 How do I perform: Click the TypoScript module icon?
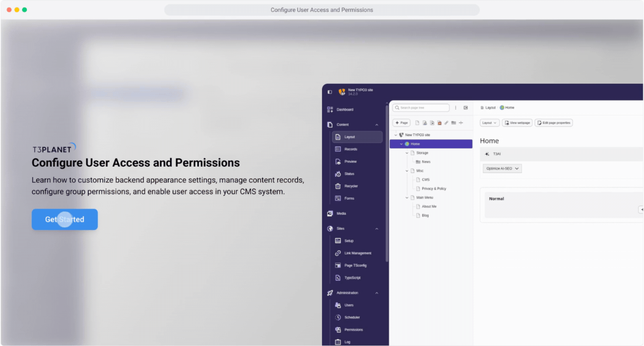338,278
